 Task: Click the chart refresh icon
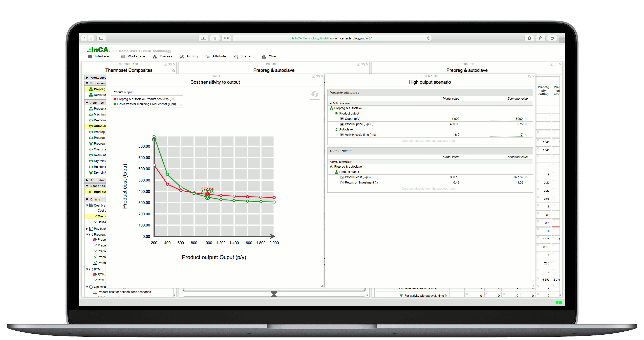click(315, 95)
